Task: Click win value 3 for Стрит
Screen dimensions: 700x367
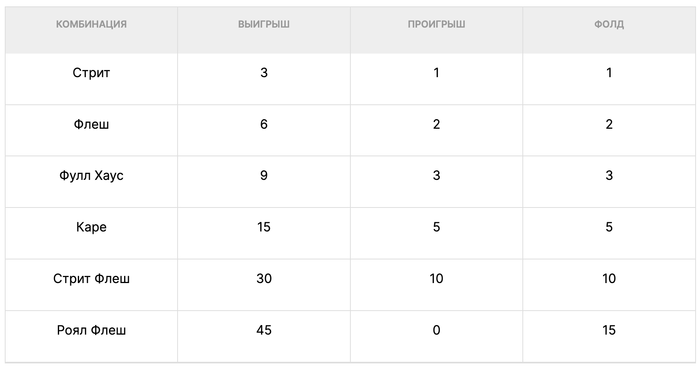Action: pyautogui.click(x=264, y=72)
